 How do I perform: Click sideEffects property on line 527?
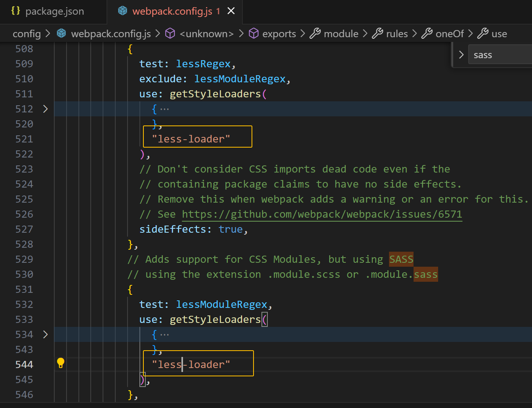pyautogui.click(x=173, y=229)
